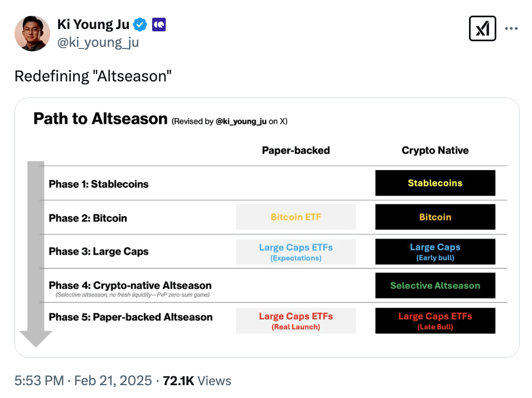
Task: Click the Path to Altseason chart title
Action: coord(101,119)
